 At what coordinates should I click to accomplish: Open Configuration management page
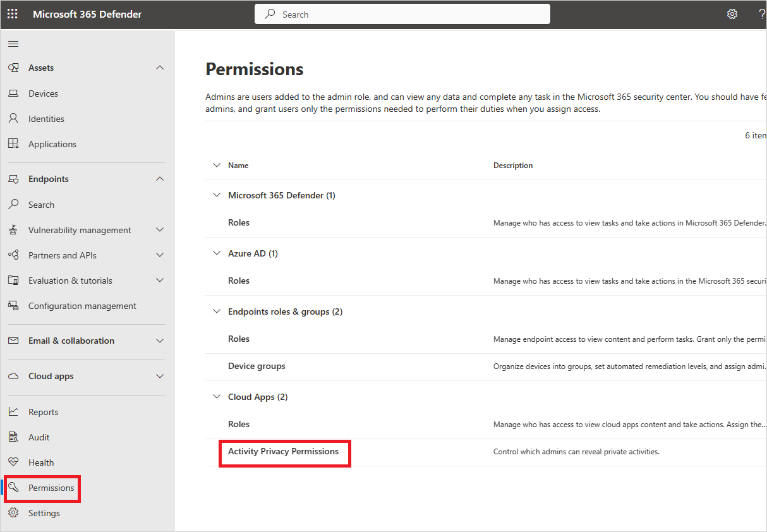82,306
